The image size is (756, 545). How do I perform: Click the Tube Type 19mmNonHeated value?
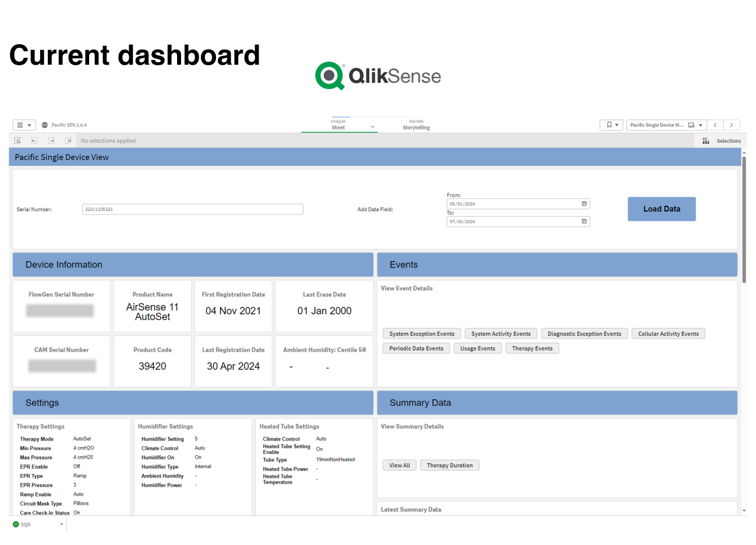335,459
